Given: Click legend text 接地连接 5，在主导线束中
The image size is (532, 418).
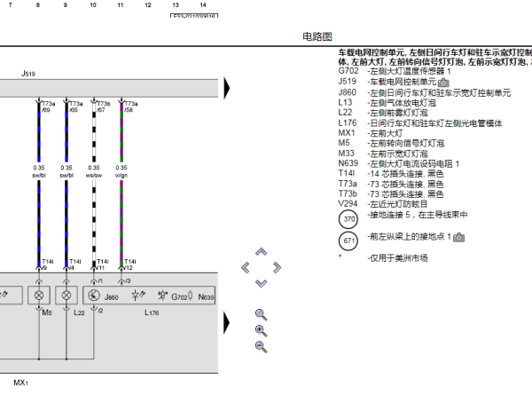Looking at the screenshot, I should (x=418, y=215).
